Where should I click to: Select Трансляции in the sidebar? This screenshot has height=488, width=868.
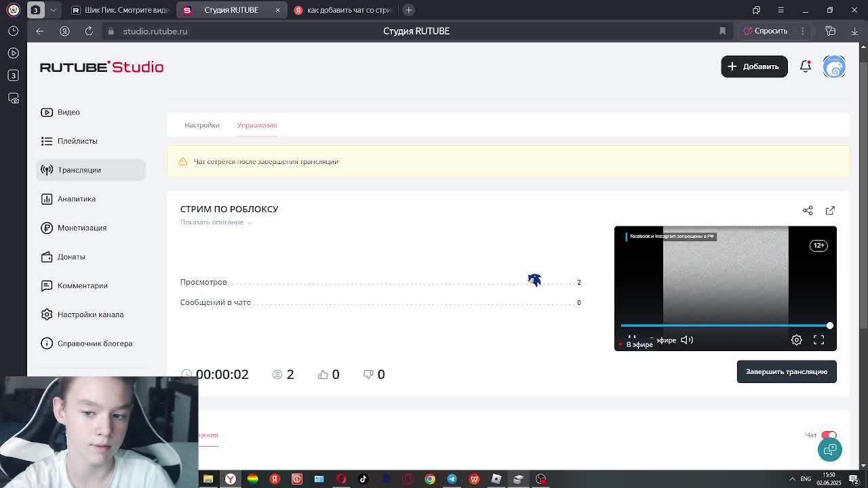click(91, 170)
